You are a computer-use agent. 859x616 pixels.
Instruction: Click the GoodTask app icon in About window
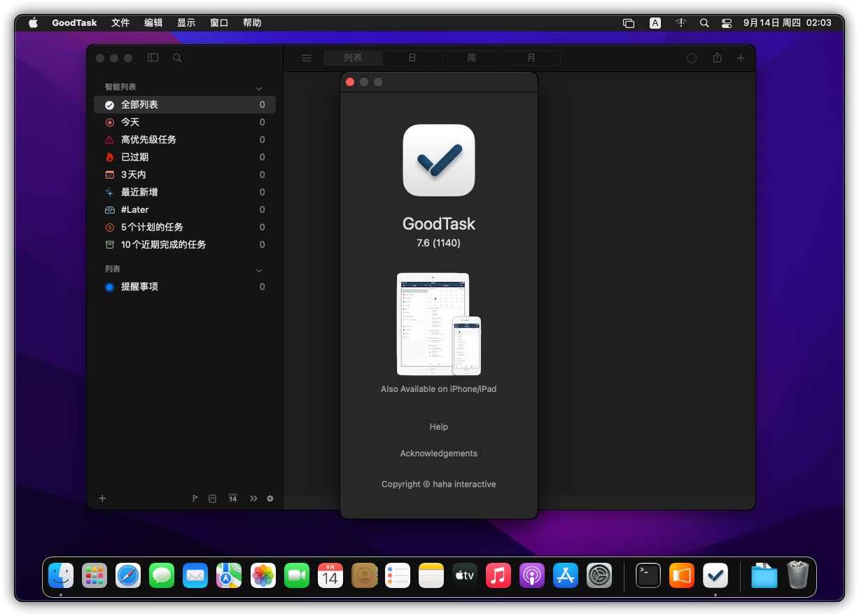439,160
